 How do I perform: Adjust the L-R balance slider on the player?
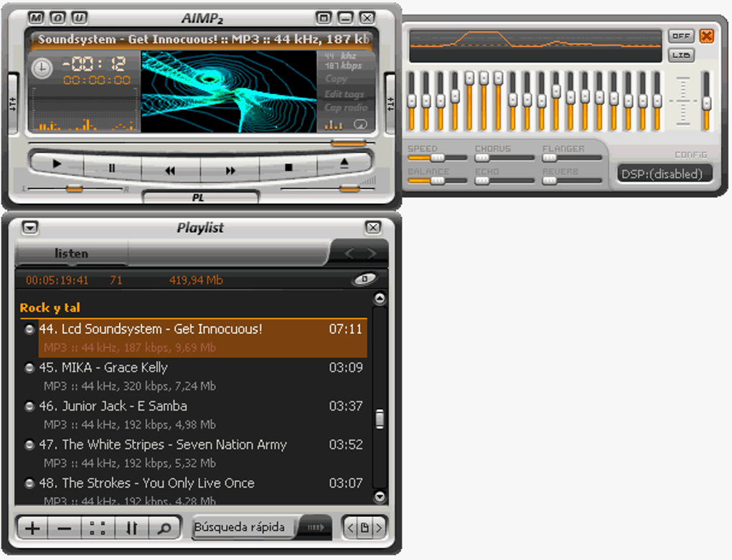click(74, 189)
